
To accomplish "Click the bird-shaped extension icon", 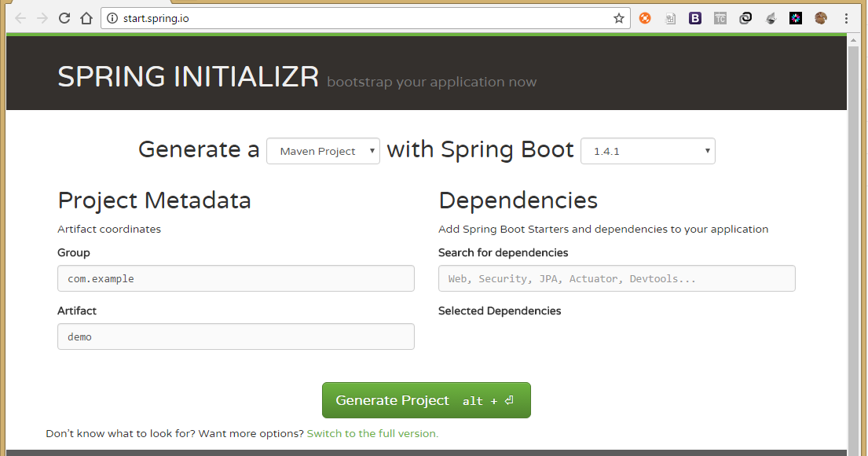I will [771, 17].
